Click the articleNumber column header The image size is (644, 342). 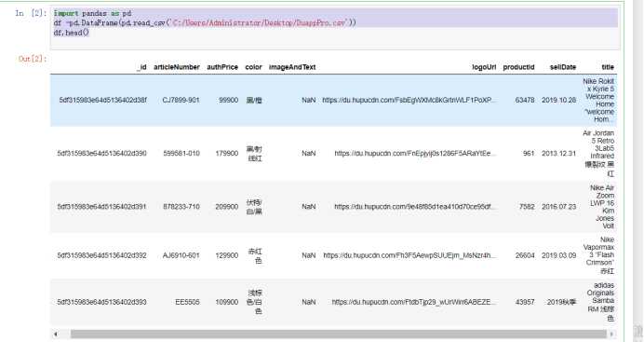(x=177, y=67)
